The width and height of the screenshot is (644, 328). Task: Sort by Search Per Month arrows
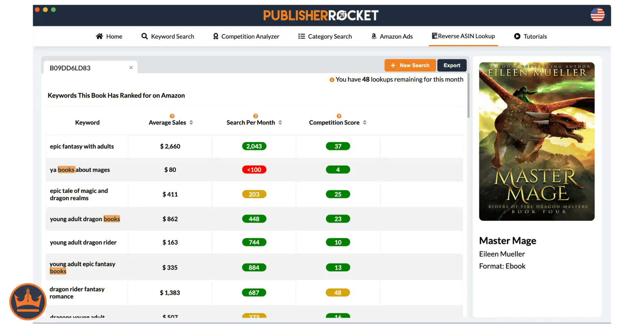(280, 122)
